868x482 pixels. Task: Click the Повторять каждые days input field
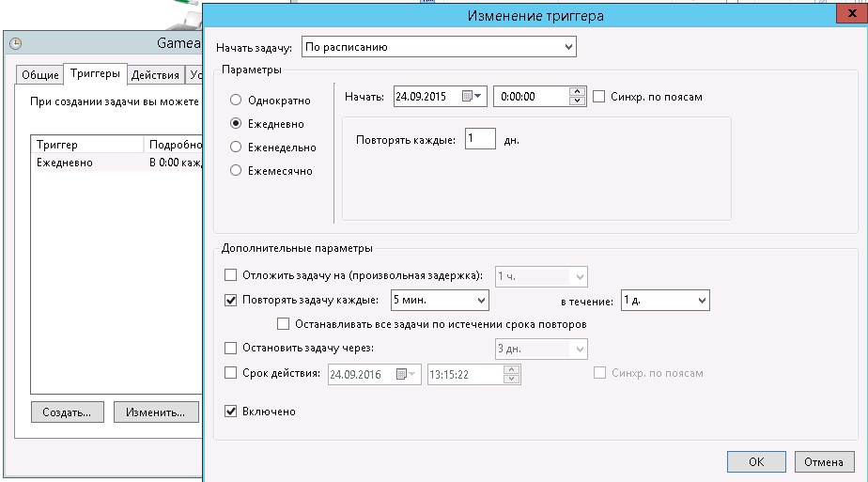pyautogui.click(x=479, y=140)
